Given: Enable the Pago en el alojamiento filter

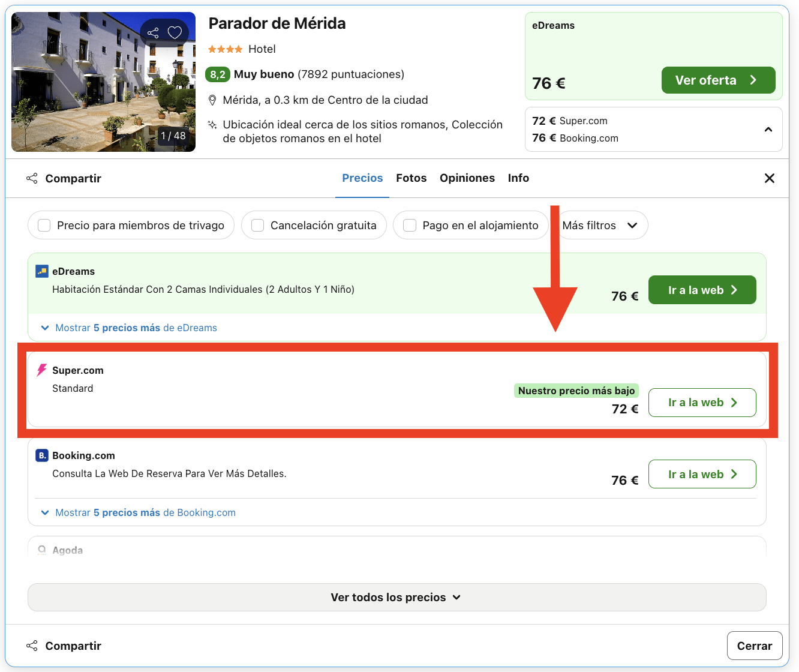Looking at the screenshot, I should [x=410, y=225].
